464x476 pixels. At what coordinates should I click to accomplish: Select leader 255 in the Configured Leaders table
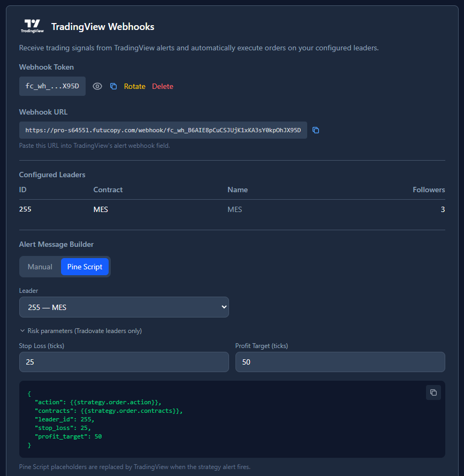[x=25, y=209]
